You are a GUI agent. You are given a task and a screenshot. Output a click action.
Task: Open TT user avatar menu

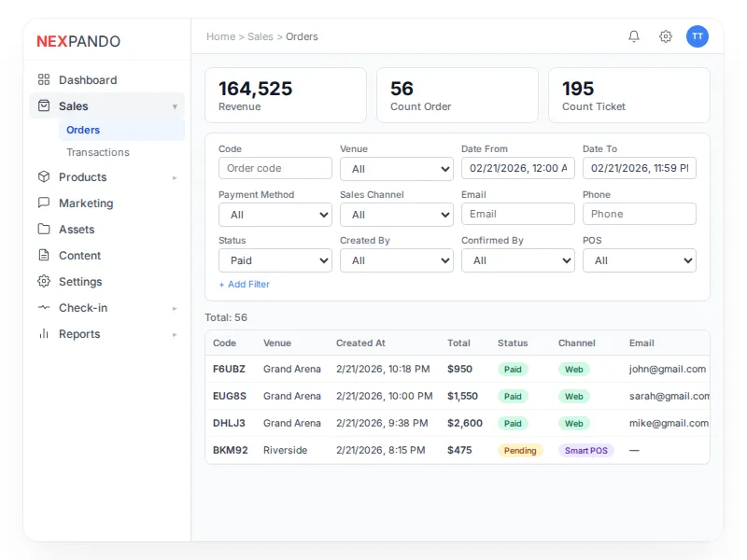[697, 36]
